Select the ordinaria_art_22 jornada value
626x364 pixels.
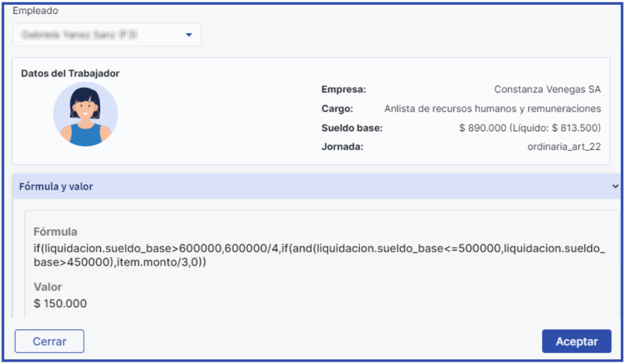pos(564,146)
